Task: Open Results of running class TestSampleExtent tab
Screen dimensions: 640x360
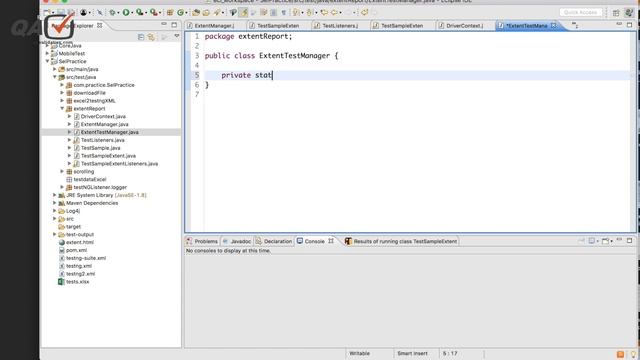Action: tap(401, 241)
